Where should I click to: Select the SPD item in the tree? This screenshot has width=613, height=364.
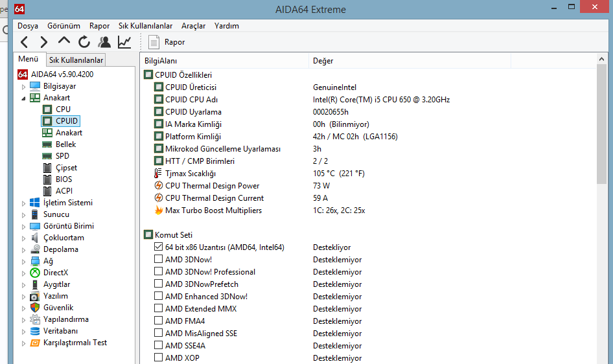[63, 156]
